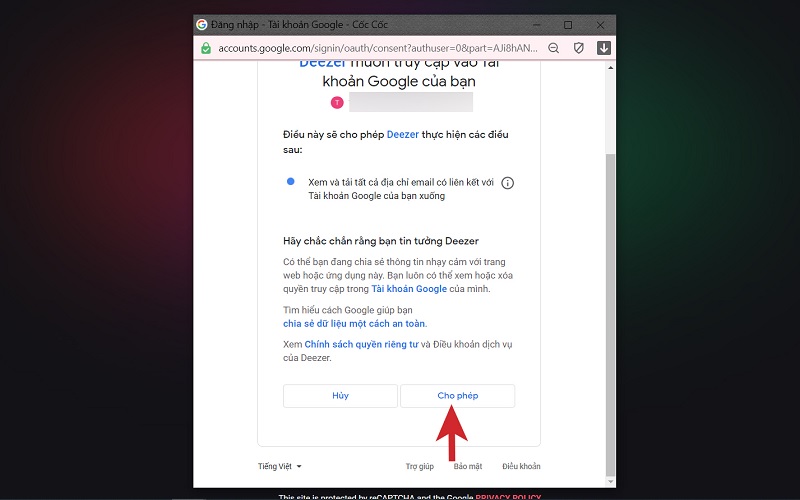Screen dimensions: 800x500
Task: Click the pink T account avatar
Action: pos(337,103)
